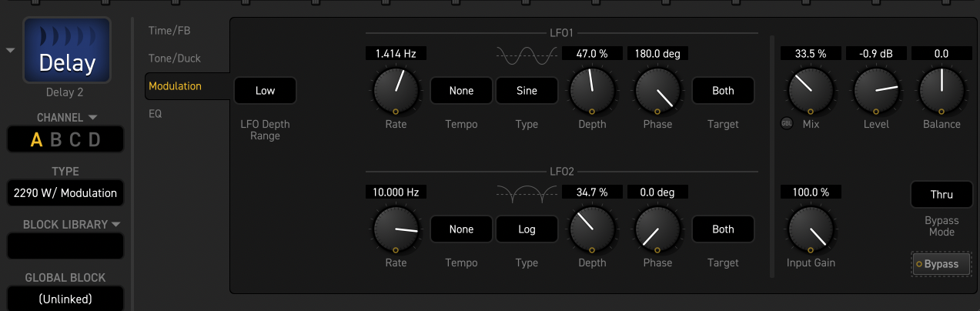Click the LFO2 Phase knob

657,229
